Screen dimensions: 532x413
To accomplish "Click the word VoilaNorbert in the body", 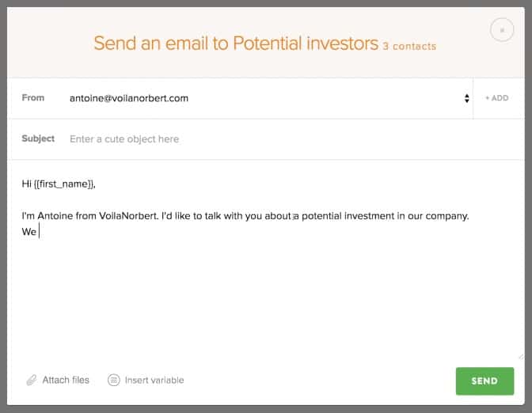I will [x=127, y=215].
